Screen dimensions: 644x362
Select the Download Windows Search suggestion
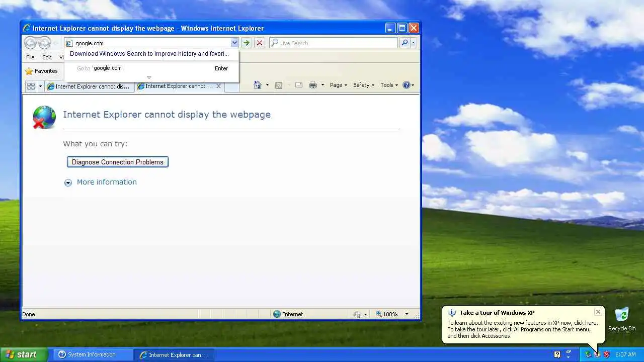pos(149,54)
